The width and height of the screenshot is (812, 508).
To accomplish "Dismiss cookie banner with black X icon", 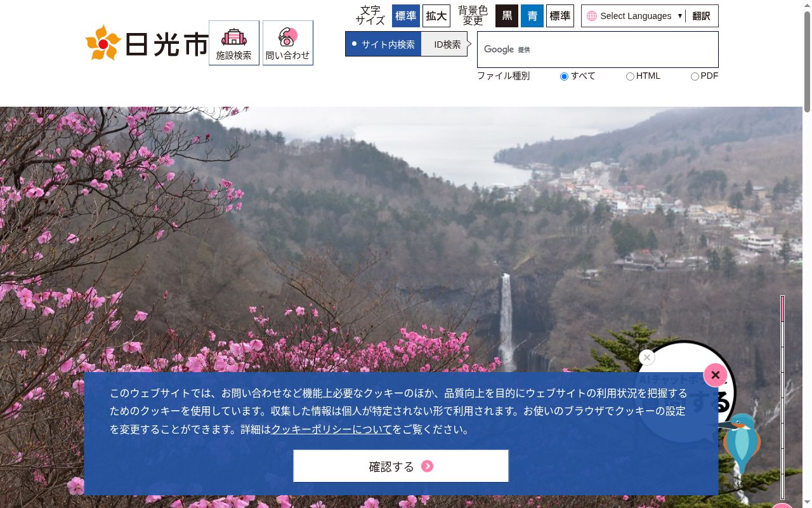I will click(716, 375).
